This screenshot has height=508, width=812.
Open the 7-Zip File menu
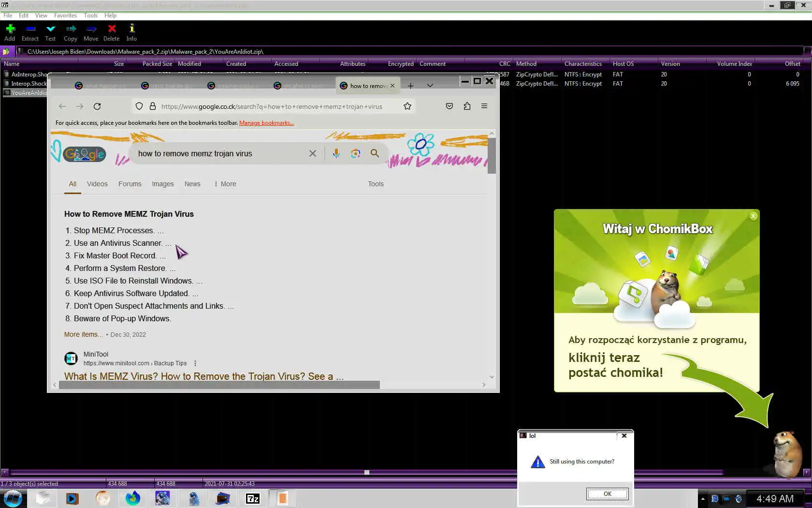coord(8,15)
